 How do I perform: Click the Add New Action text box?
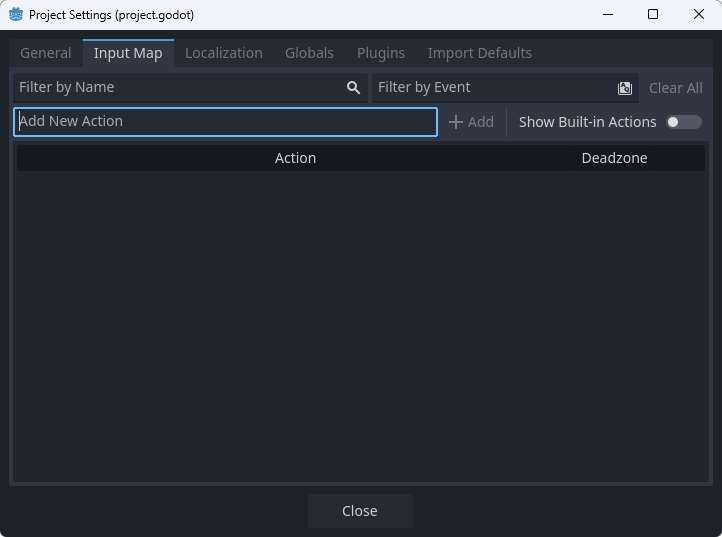click(x=226, y=122)
